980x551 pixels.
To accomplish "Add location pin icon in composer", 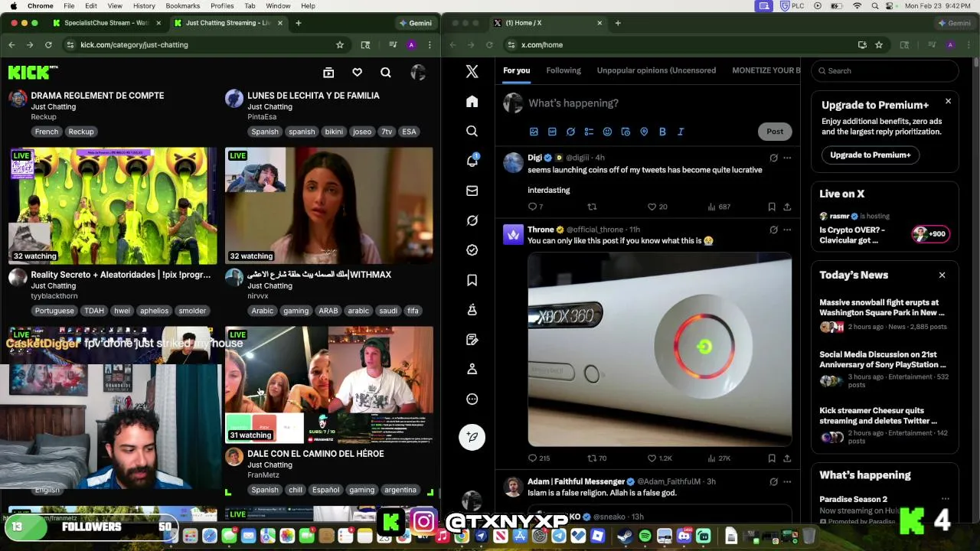I will point(644,132).
